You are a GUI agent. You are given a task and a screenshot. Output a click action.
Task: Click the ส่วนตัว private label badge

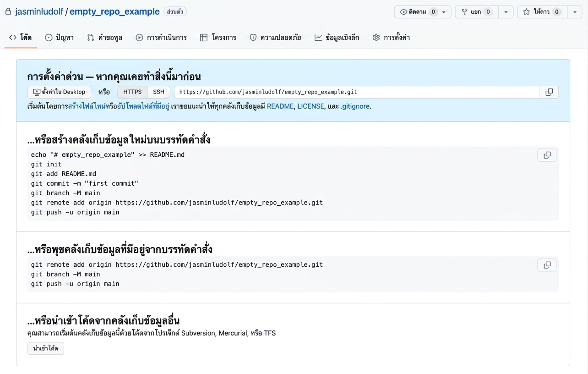pos(175,12)
